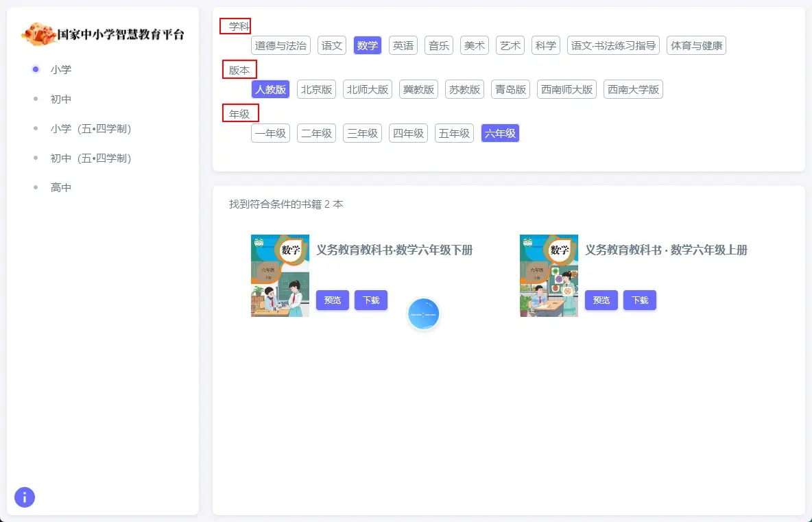Switch to 小学 (五•四学制) category
The image size is (812, 522).
tap(90, 128)
